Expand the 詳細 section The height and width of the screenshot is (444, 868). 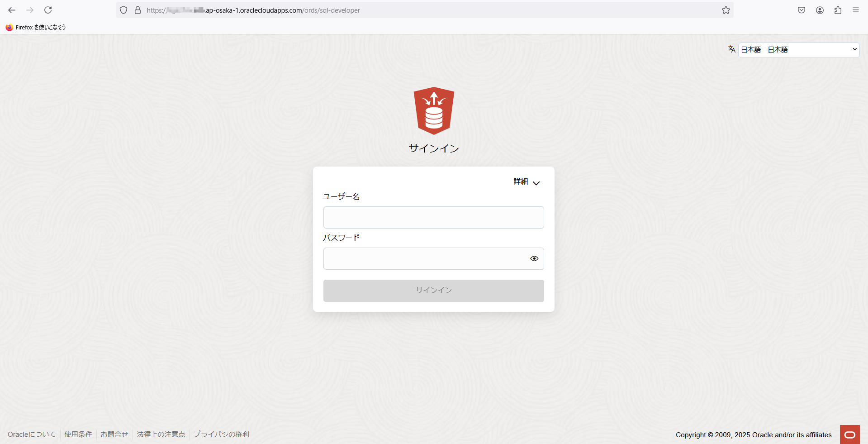(x=526, y=182)
